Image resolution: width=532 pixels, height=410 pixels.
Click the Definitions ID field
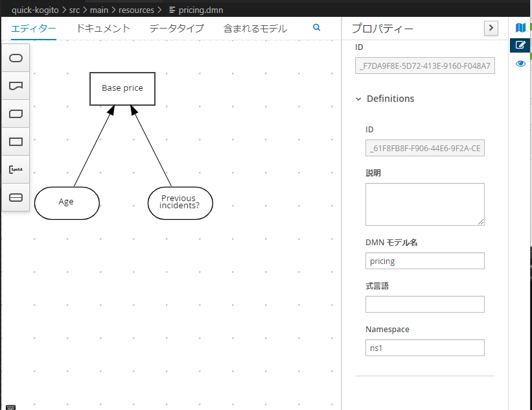point(425,148)
